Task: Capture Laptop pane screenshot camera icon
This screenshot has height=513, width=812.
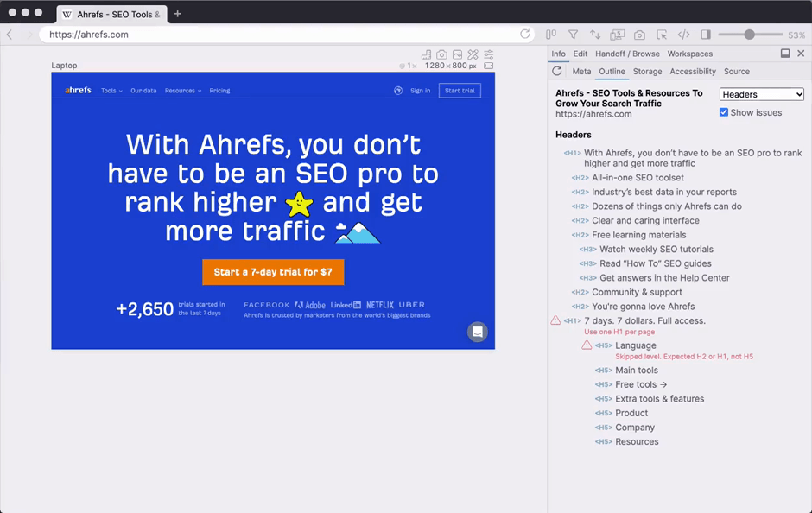Action: click(x=441, y=54)
